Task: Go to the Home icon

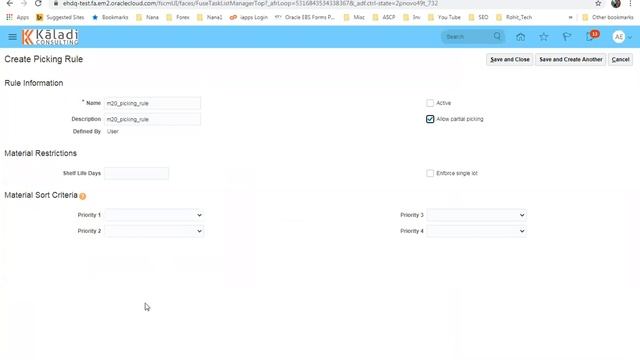Action: (x=520, y=37)
